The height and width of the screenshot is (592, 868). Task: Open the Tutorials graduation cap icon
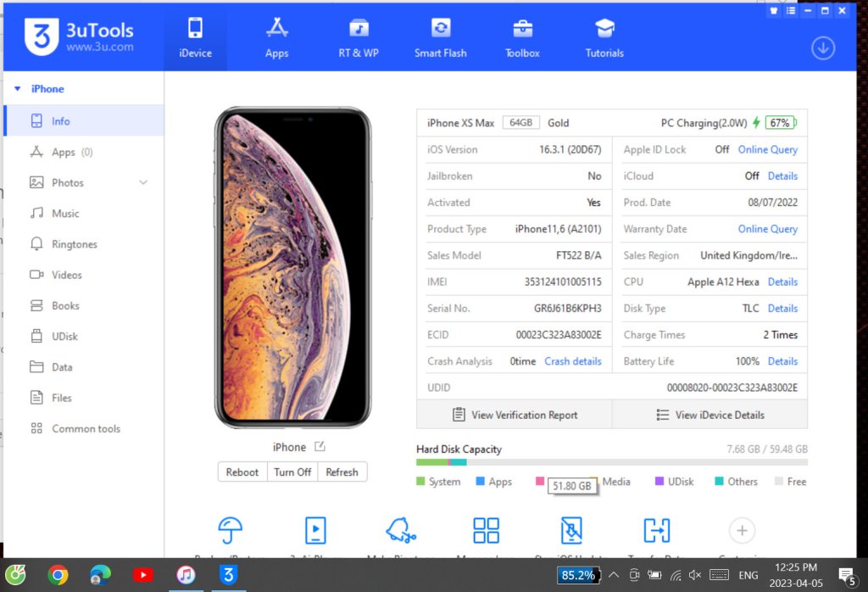[x=604, y=28]
